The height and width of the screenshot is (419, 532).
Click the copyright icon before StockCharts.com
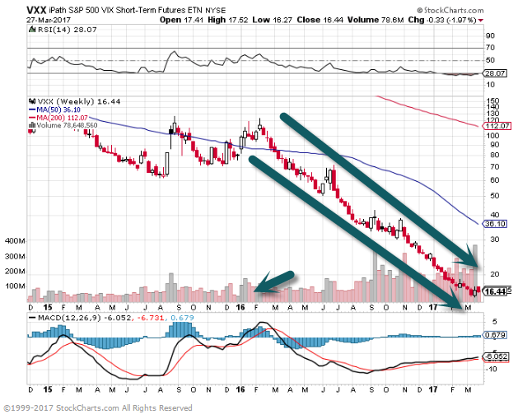[x=420, y=10]
